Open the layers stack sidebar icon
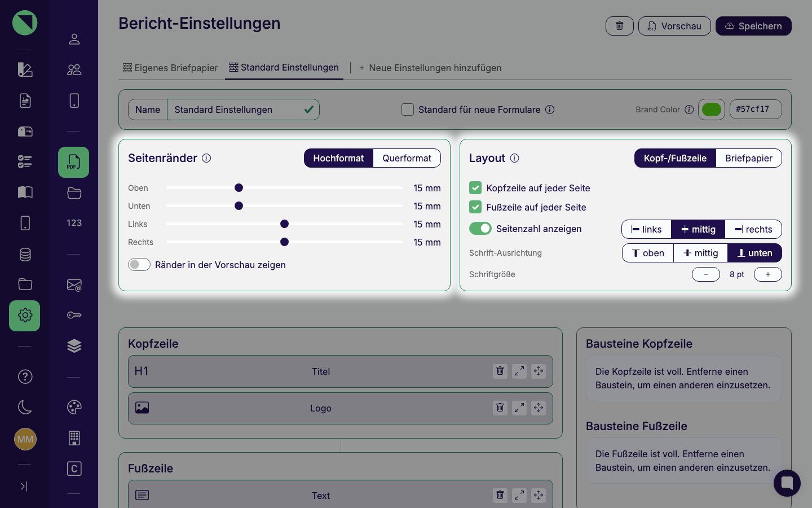812x508 pixels. click(74, 346)
